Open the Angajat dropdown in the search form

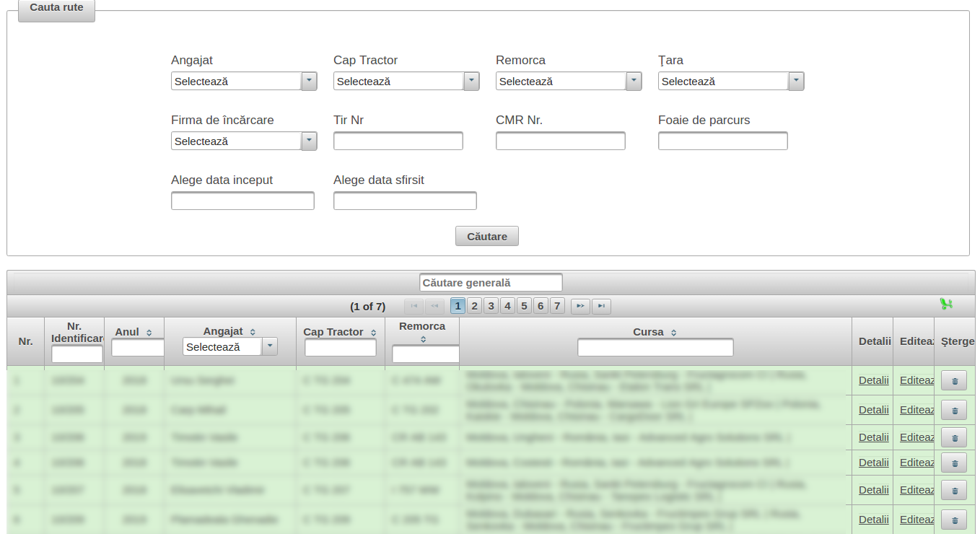coord(309,82)
